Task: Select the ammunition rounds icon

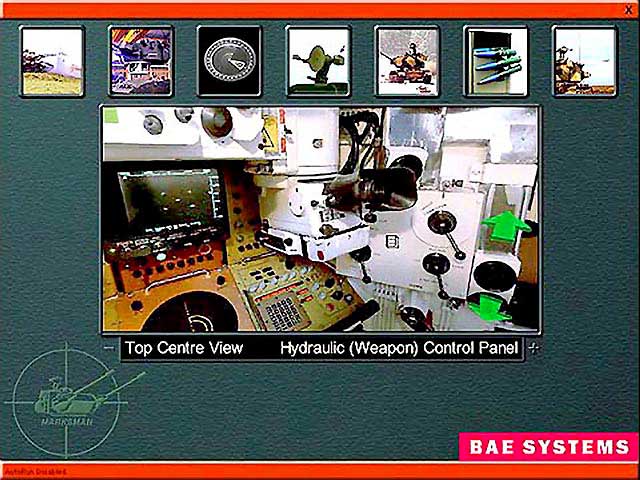Action: pos(496,60)
